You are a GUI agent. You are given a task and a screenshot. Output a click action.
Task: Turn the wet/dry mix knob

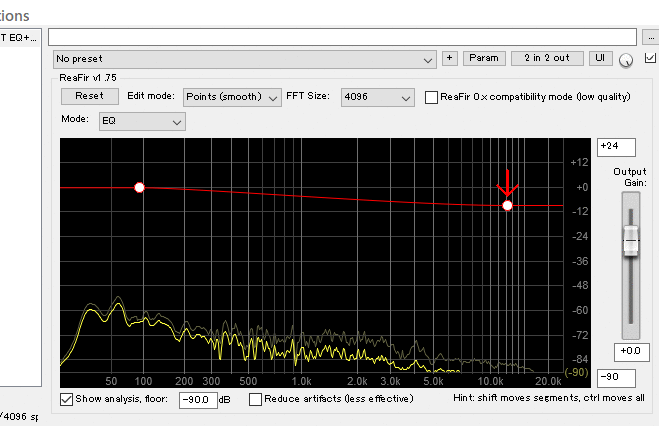(x=627, y=60)
